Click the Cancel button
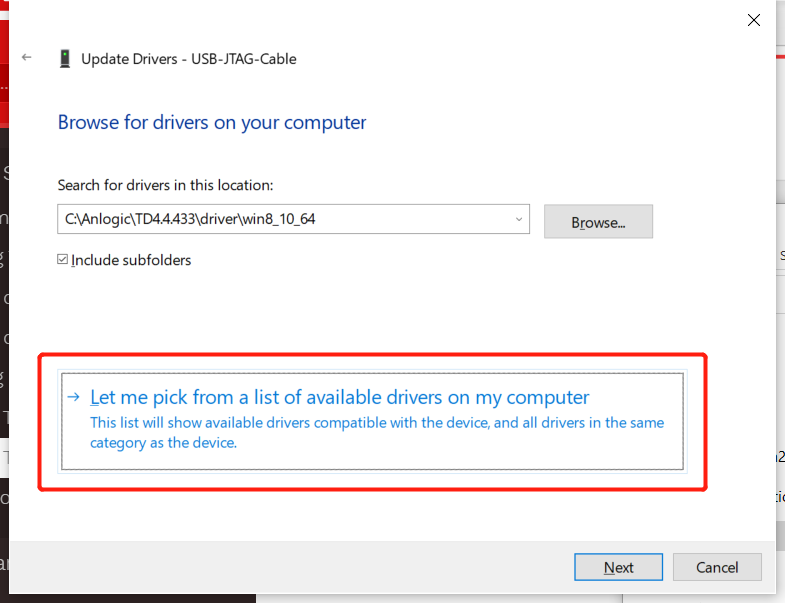The image size is (785, 603). point(717,567)
